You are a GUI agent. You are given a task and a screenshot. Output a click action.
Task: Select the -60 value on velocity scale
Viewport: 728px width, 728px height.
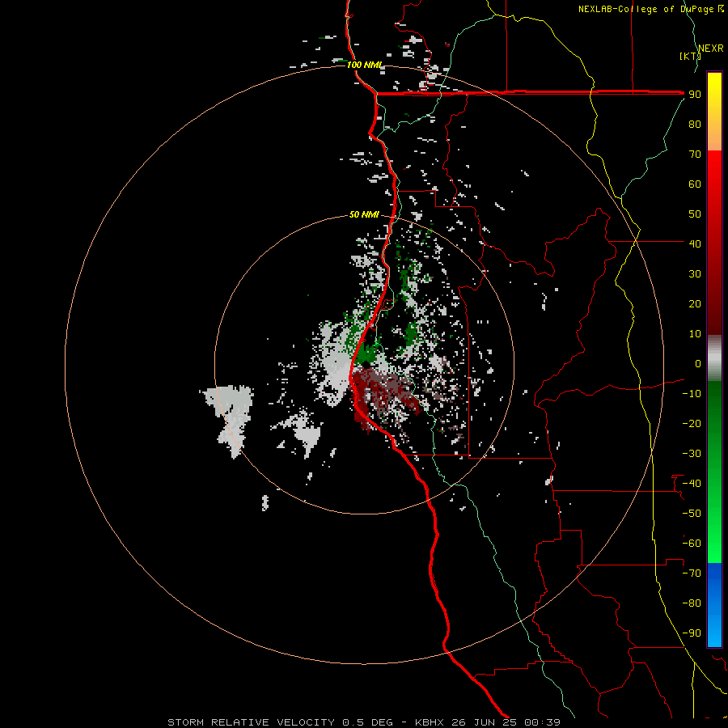tap(692, 544)
